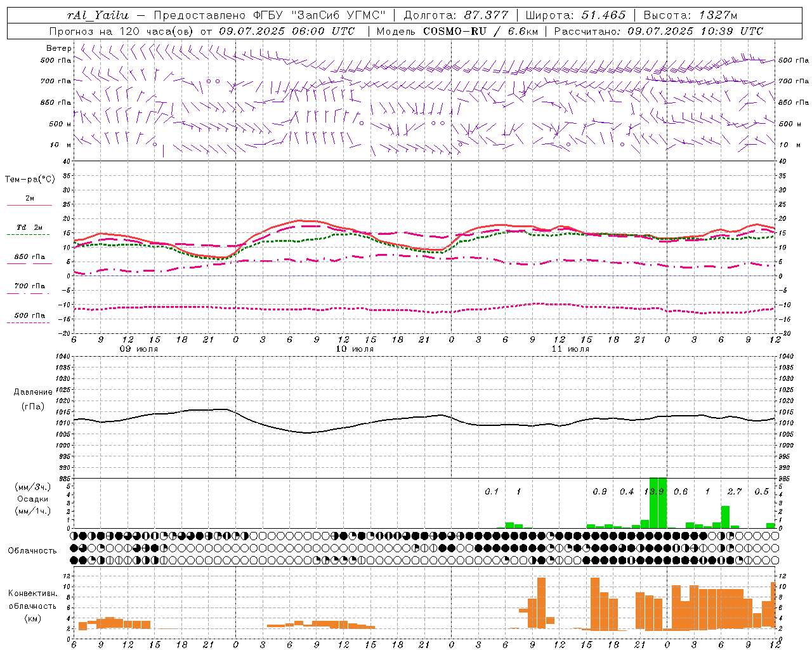Image resolution: width=812 pixels, height=650 pixels.
Task: Click the 0.1 precipitation total
Action: [x=492, y=492]
